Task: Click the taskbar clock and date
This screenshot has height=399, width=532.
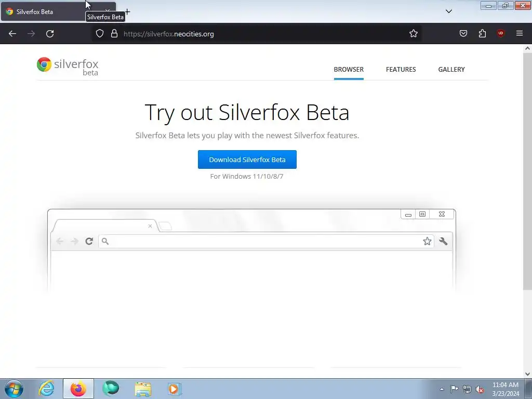Action: [x=506, y=389]
